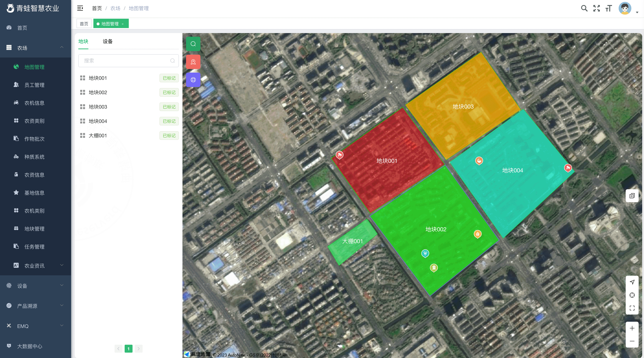Click the 农场 breadcrumb
Screen dimensions: 644x358
[115, 8]
